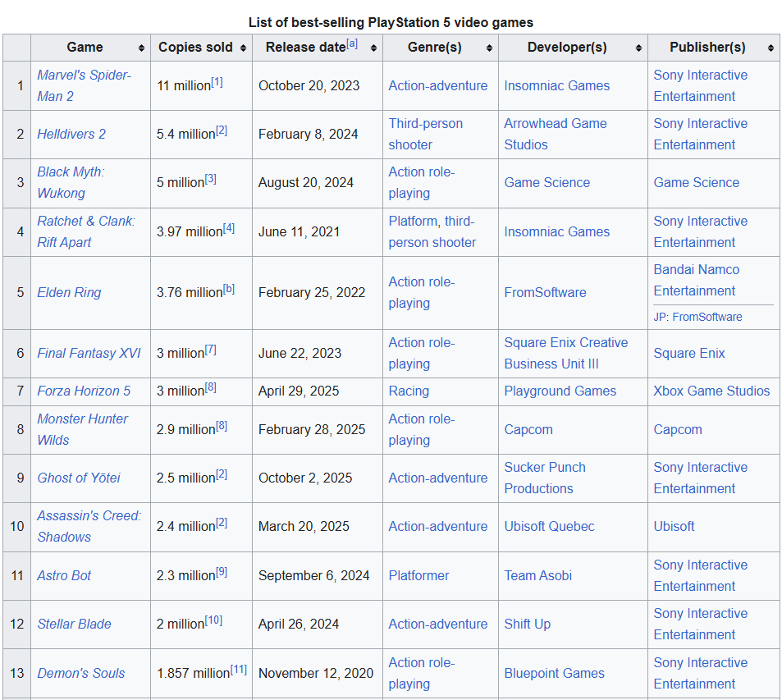This screenshot has height=700, width=782.
Task: Open Elden Ring game link
Action: tap(69, 292)
